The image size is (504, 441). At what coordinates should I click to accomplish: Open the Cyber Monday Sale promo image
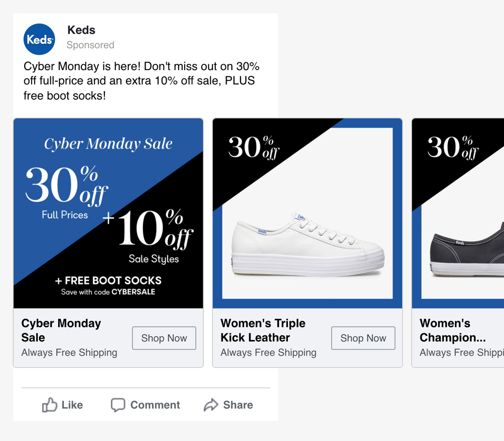tap(108, 213)
